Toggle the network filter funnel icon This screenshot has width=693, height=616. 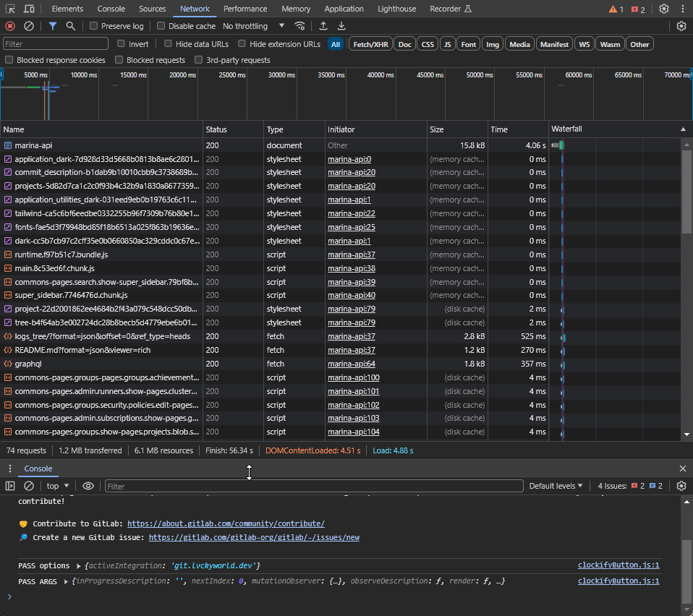click(53, 26)
